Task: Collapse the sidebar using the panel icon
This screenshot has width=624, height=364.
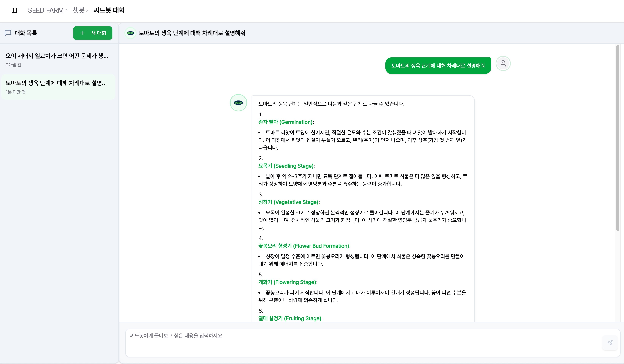Action: [x=14, y=10]
